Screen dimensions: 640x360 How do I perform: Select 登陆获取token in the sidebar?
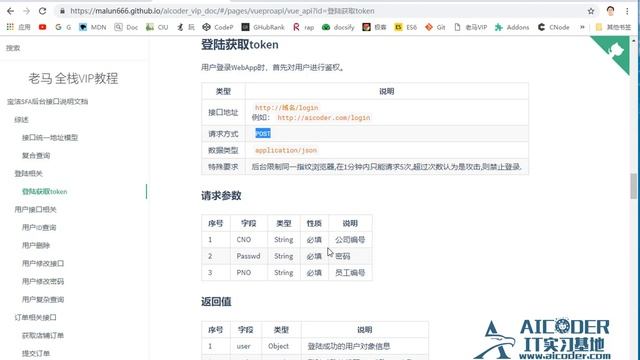44,191
